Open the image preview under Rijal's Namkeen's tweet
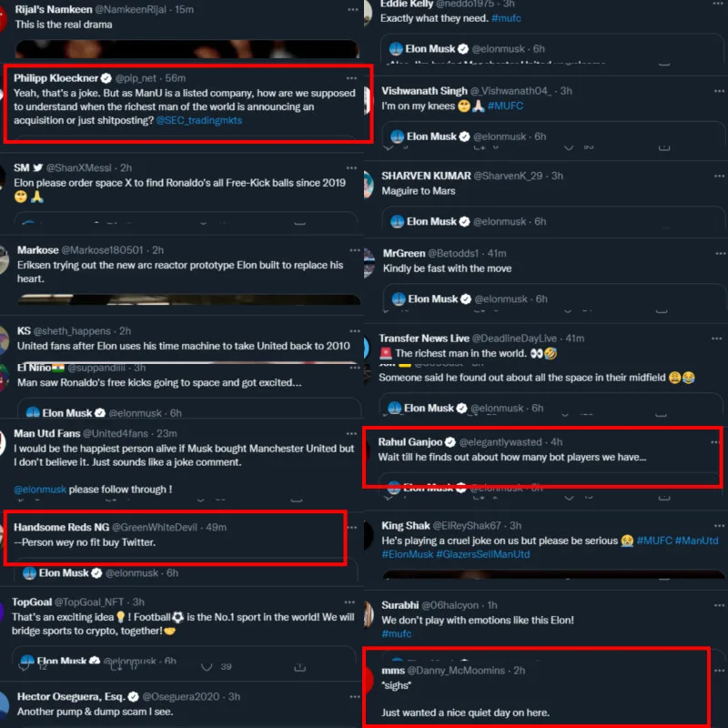 click(187, 49)
